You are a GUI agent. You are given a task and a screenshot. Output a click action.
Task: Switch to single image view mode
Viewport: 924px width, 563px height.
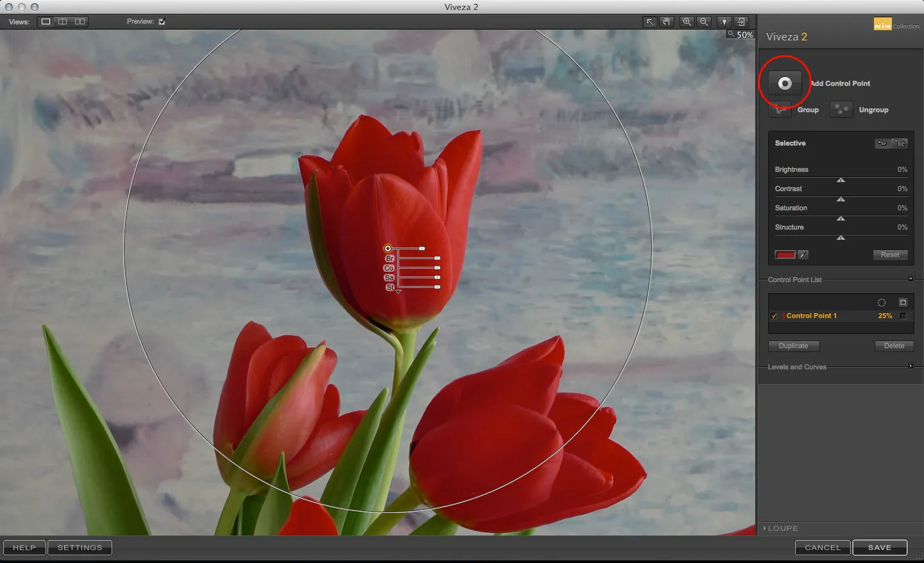point(46,21)
